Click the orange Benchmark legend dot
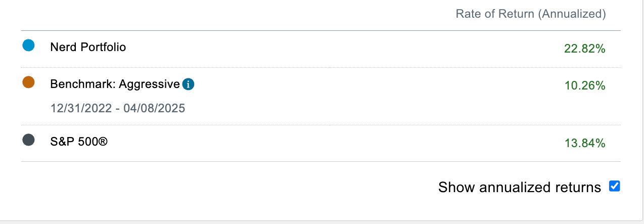Screen dimensions: 644x224 [x=29, y=82]
